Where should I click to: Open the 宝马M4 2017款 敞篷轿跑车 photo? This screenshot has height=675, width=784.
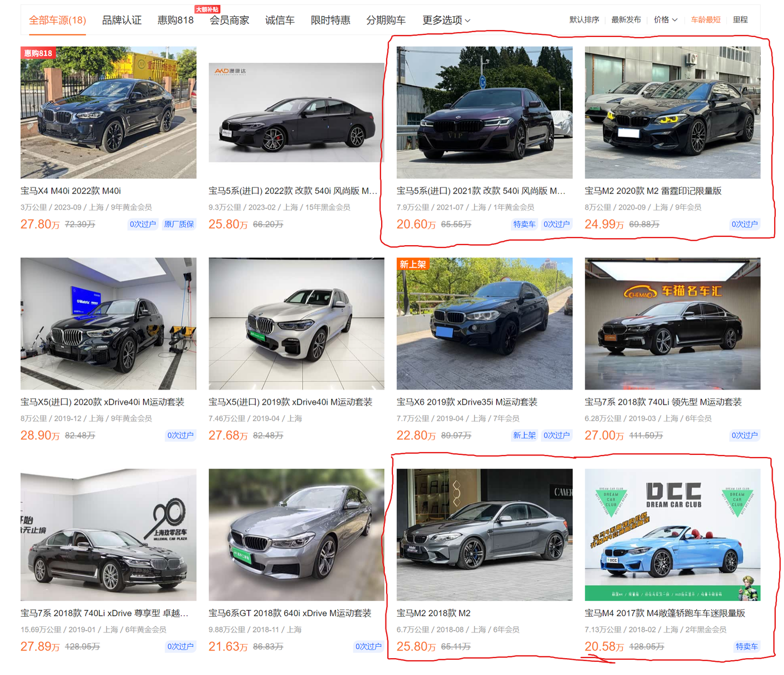672,535
